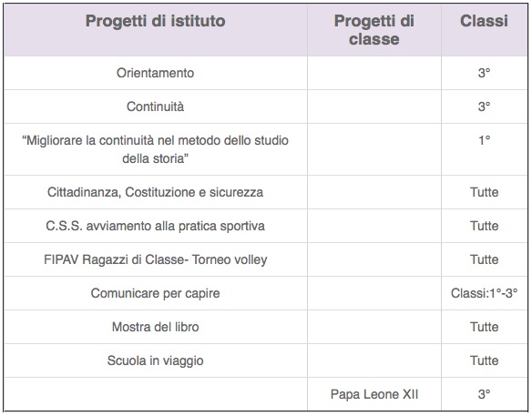
Task: Click the Progetti di classe column header
Action: pyautogui.click(x=374, y=30)
